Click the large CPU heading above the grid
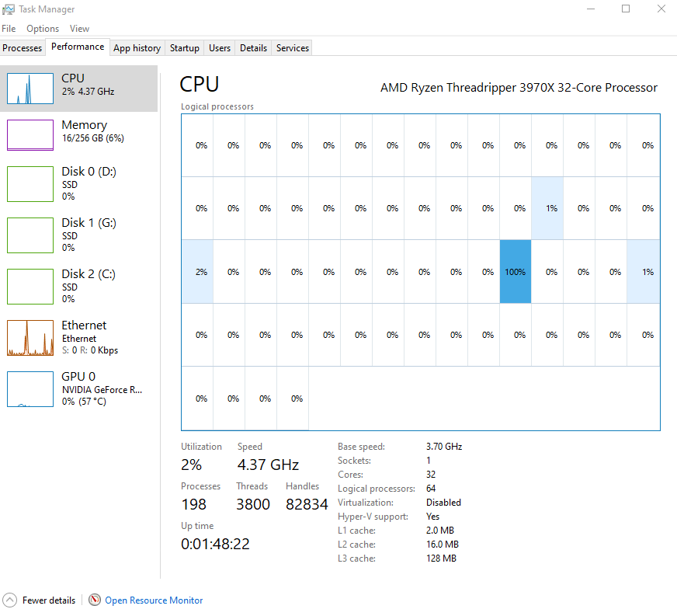 (200, 84)
